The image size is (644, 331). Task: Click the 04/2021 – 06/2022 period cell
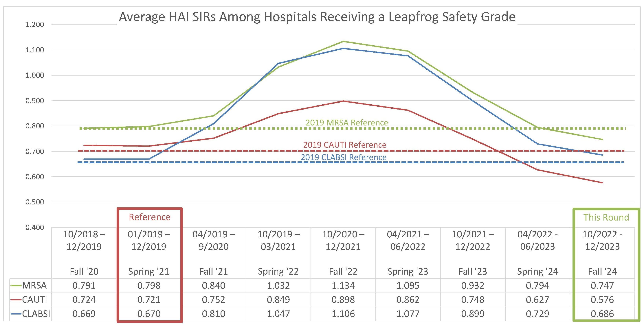click(x=408, y=240)
